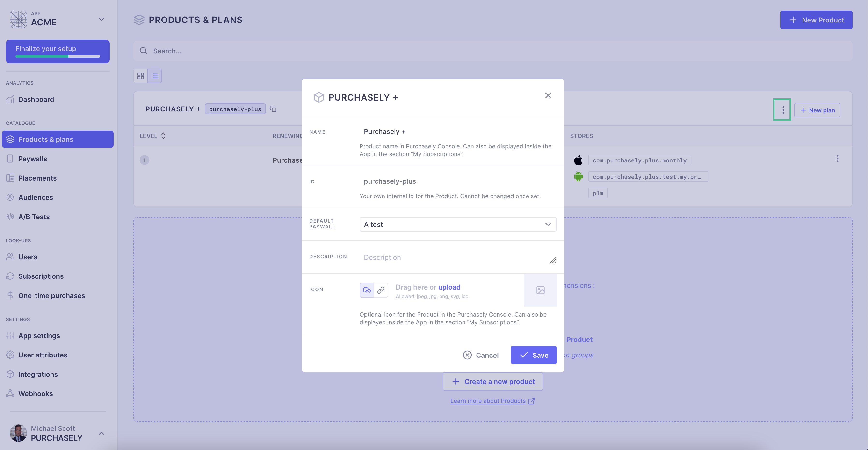Click the upload link in Icon area
868x450 pixels.
(x=449, y=287)
